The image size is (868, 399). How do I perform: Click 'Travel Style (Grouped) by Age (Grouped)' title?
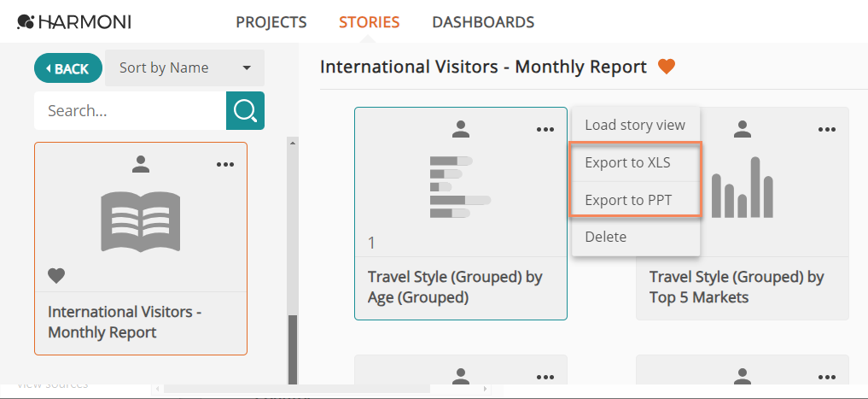click(455, 287)
